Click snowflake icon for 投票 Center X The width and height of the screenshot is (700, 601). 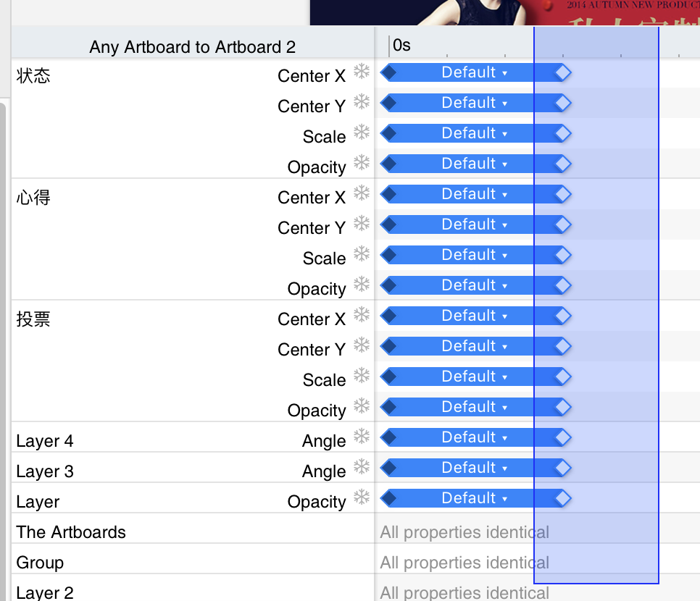[x=362, y=314]
